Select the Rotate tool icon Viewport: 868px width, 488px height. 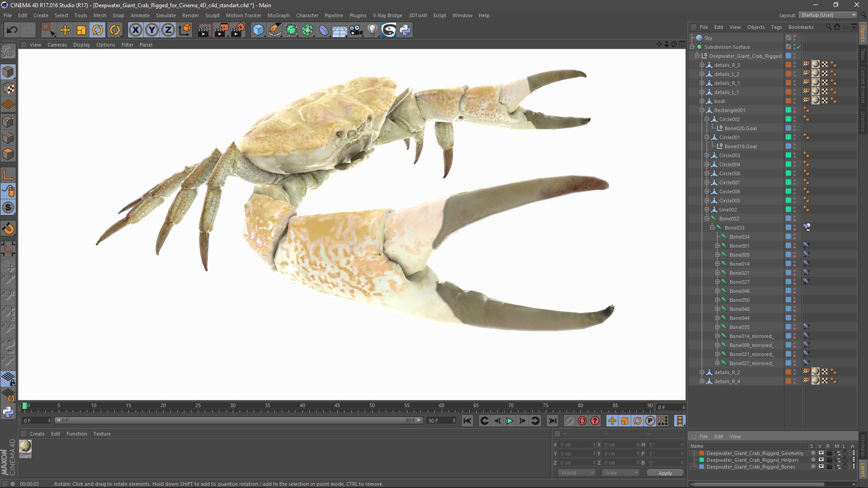point(98,29)
